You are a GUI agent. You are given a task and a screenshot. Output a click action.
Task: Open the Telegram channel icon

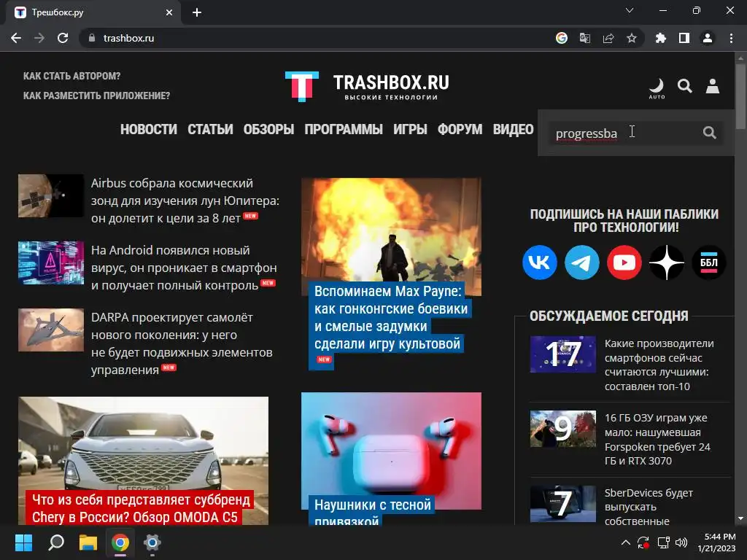[x=581, y=262]
